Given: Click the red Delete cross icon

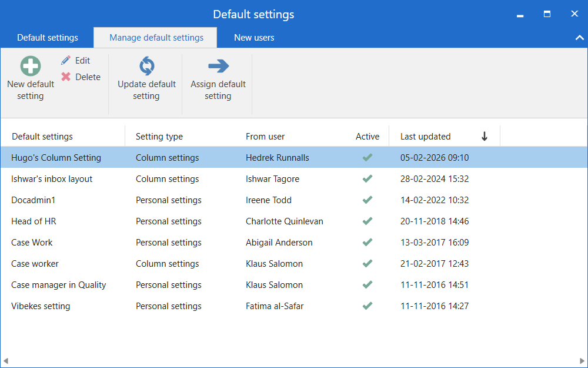Looking at the screenshot, I should [x=66, y=77].
